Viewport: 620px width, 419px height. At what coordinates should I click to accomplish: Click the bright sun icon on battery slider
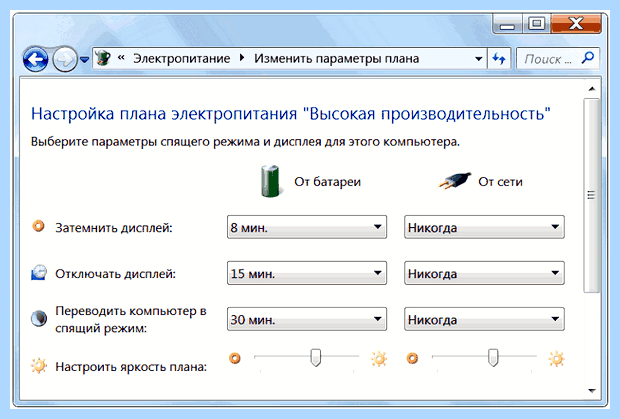coord(378,359)
